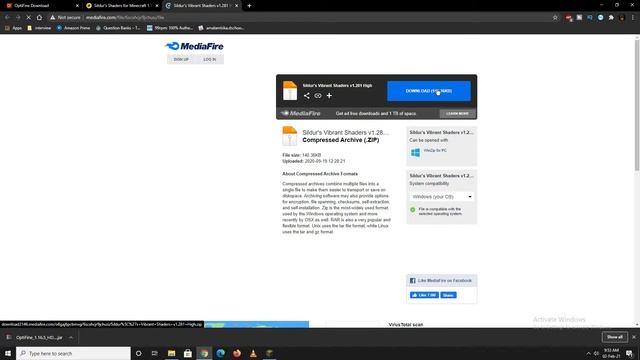Open VLC media player from the taskbar
Screen dimensions: 640x360
253,353
